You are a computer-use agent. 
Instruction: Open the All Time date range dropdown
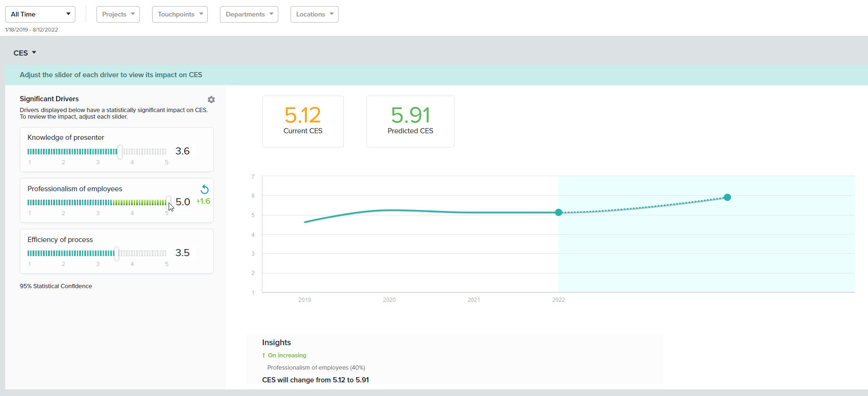coord(40,14)
